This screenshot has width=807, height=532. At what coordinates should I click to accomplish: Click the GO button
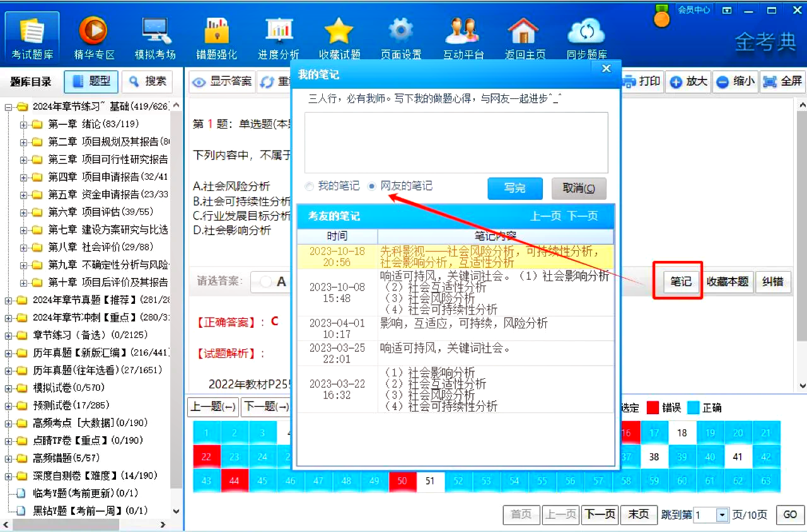click(790, 514)
